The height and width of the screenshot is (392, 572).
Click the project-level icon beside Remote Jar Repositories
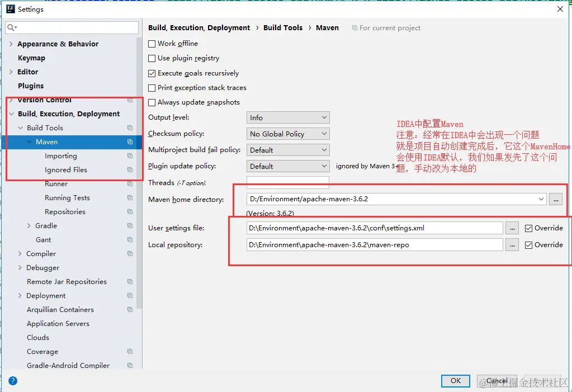click(130, 282)
